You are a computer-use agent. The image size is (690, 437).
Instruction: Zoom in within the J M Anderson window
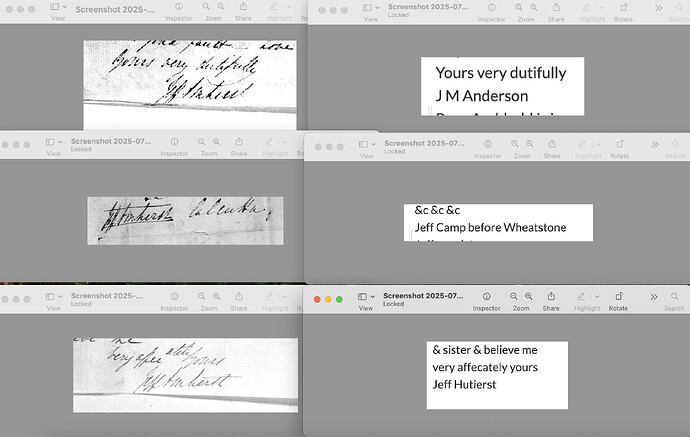534,7
